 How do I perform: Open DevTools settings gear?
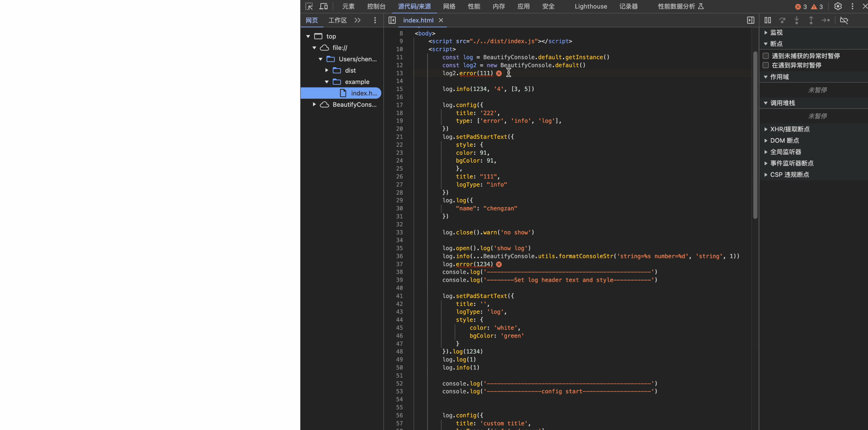[x=838, y=6]
